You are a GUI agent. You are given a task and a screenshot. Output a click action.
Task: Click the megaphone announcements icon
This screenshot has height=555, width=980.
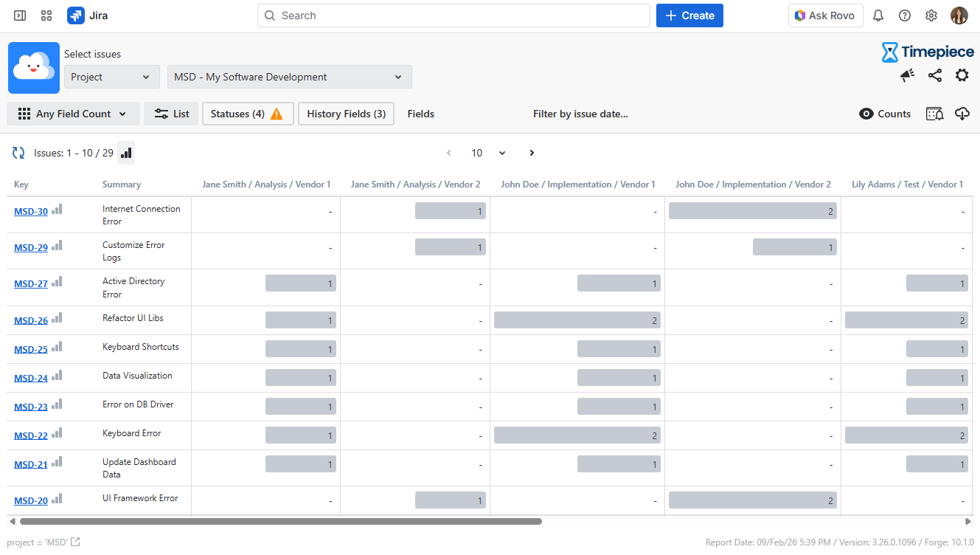click(x=907, y=75)
